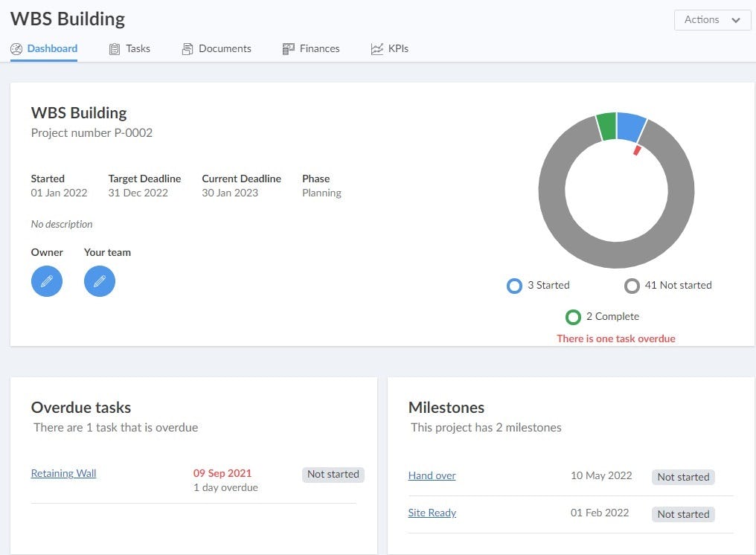
Task: Click the Tasks checklist icon
Action: [x=115, y=49]
